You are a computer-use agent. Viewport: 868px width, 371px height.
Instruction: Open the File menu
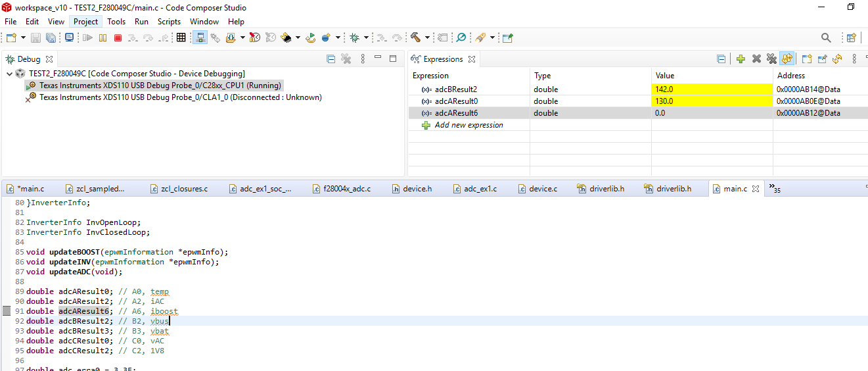11,21
